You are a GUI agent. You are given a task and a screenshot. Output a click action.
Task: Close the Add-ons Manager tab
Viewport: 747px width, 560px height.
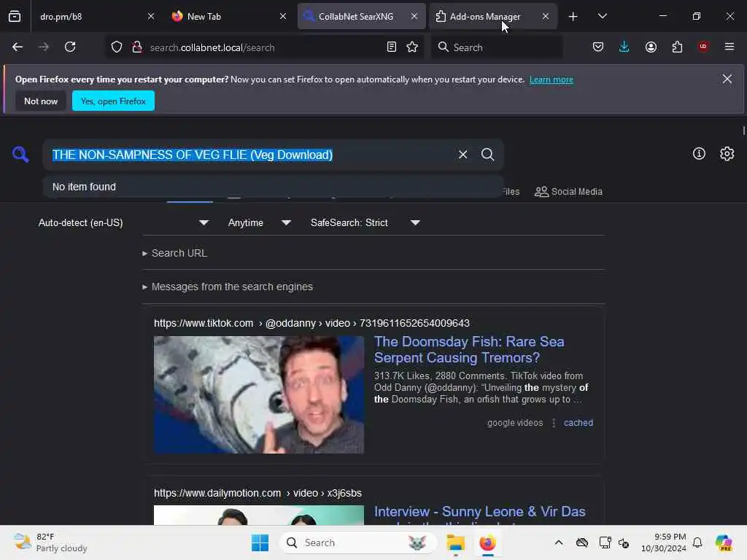546,16
